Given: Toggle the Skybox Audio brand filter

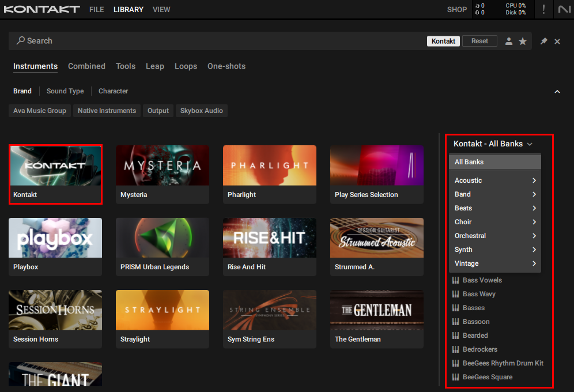Looking at the screenshot, I should pyautogui.click(x=201, y=111).
